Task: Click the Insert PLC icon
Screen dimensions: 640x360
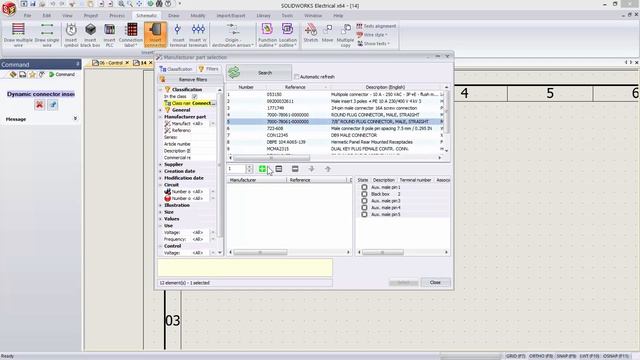Action: tap(109, 35)
